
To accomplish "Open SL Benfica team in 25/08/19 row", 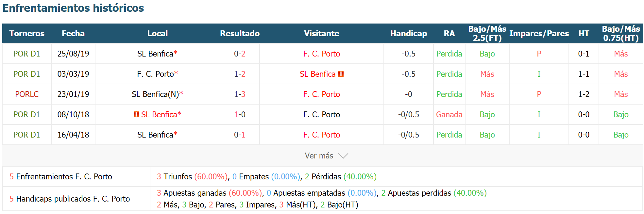I will pos(155,54).
